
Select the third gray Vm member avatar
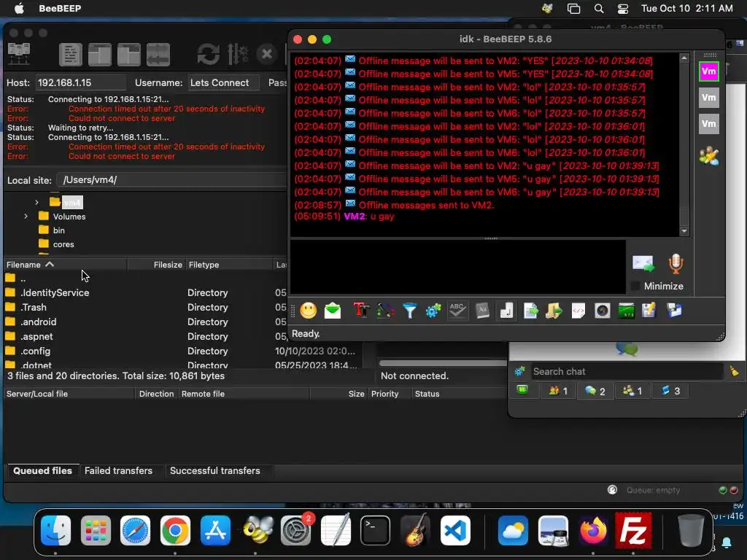tap(709, 124)
